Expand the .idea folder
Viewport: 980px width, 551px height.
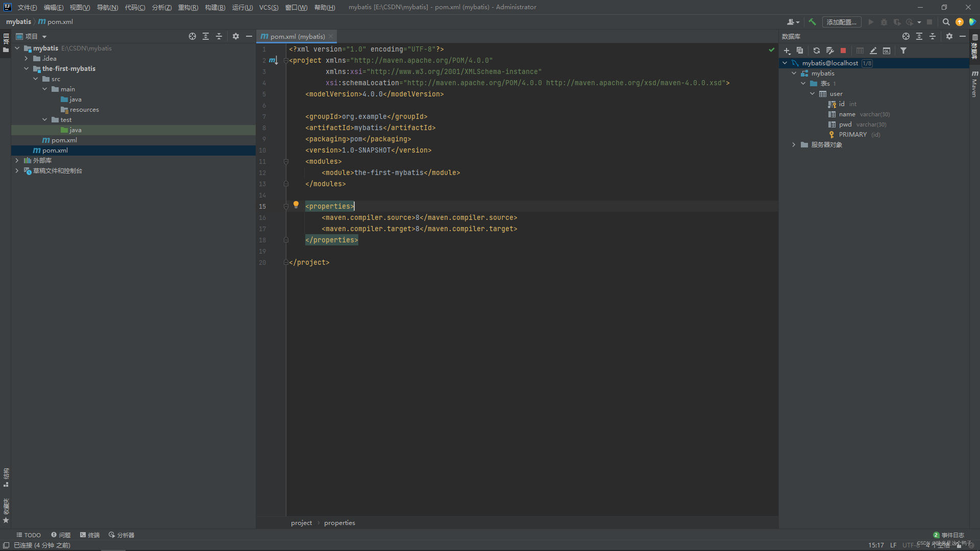tap(27, 59)
